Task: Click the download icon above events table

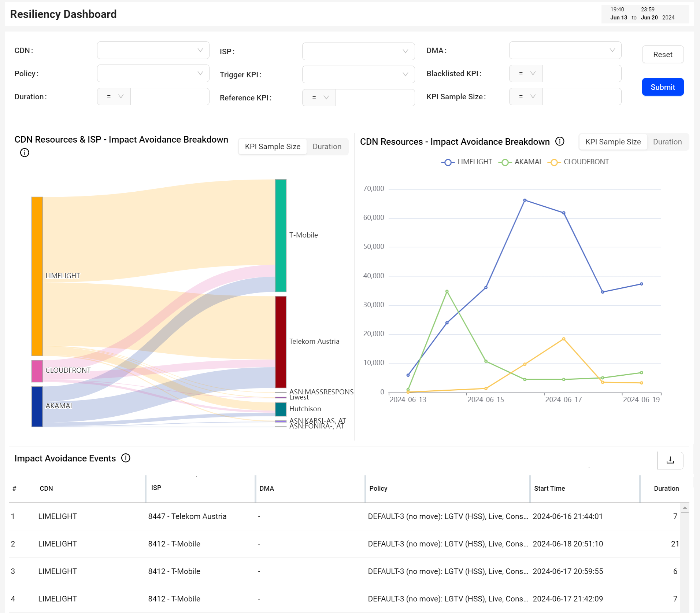Action: click(x=670, y=460)
